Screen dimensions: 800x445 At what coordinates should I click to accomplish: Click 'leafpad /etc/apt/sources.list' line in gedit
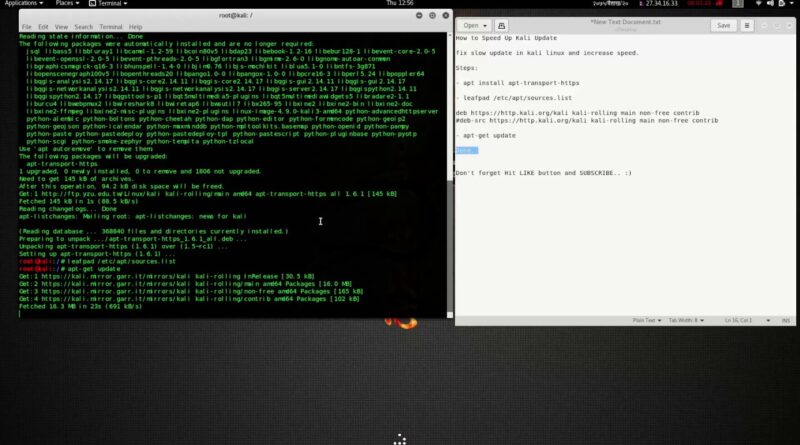coord(514,97)
